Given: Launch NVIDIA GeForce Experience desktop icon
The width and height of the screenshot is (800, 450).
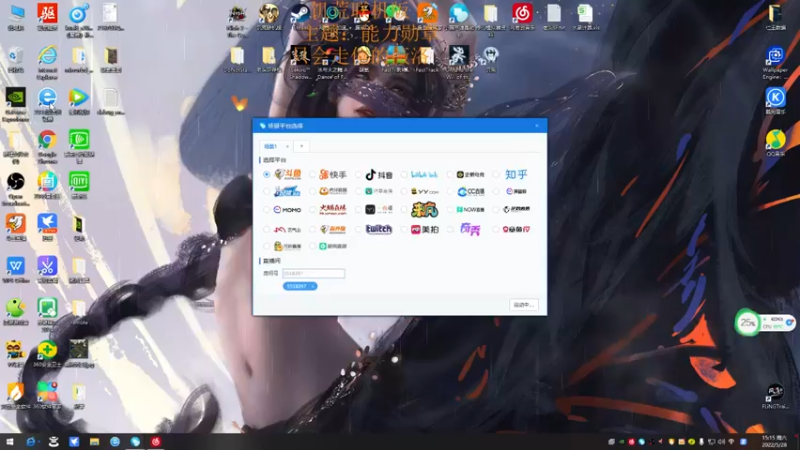Looking at the screenshot, I should click(16, 104).
